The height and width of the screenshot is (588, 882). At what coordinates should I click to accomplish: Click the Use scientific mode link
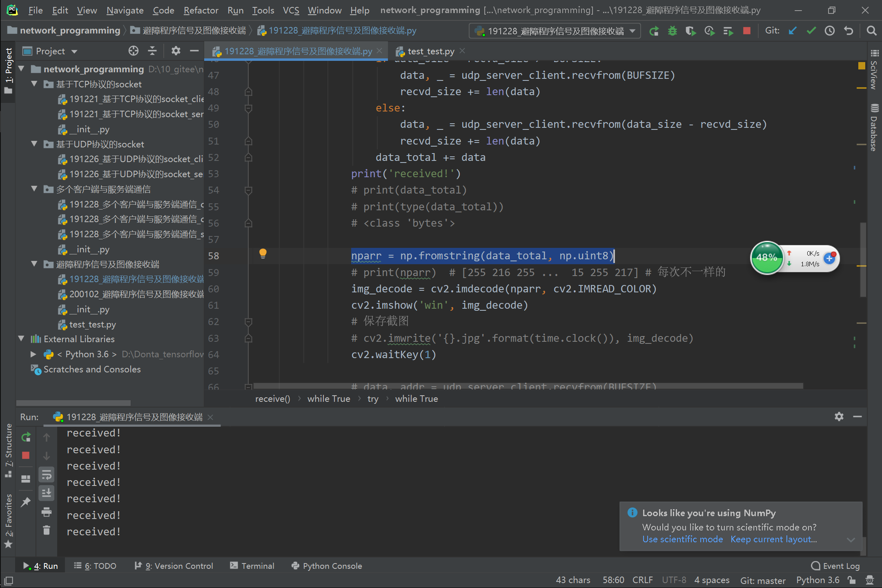pyautogui.click(x=682, y=539)
